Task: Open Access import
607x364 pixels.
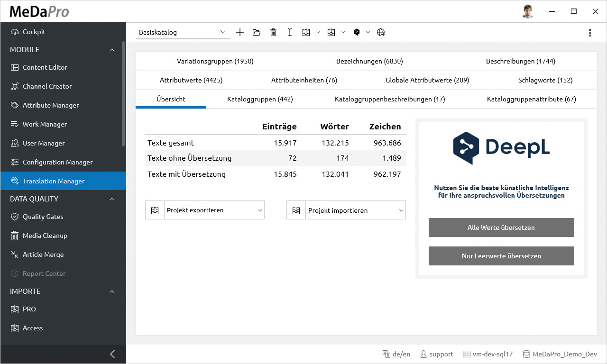Action: tap(63, 328)
